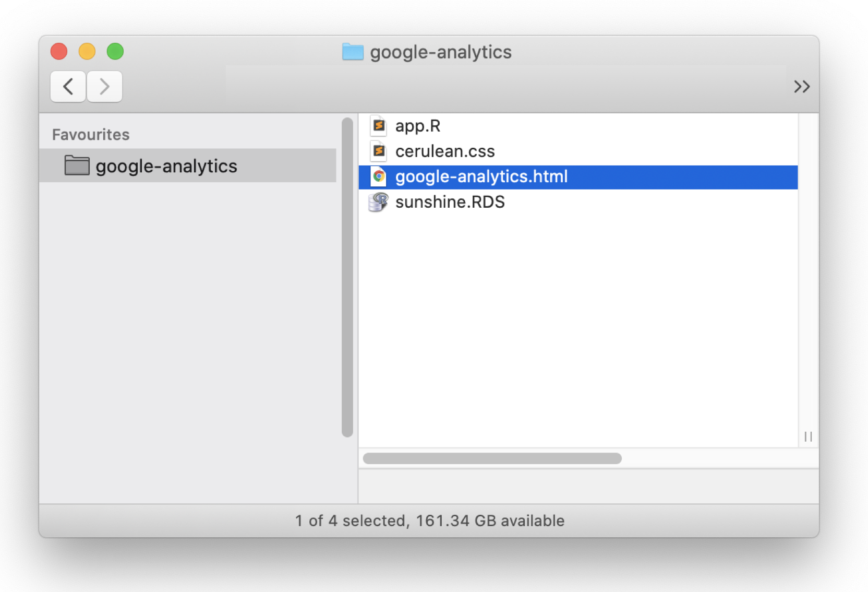Select the app.R file
Image resolution: width=868 pixels, height=592 pixels.
click(x=418, y=126)
